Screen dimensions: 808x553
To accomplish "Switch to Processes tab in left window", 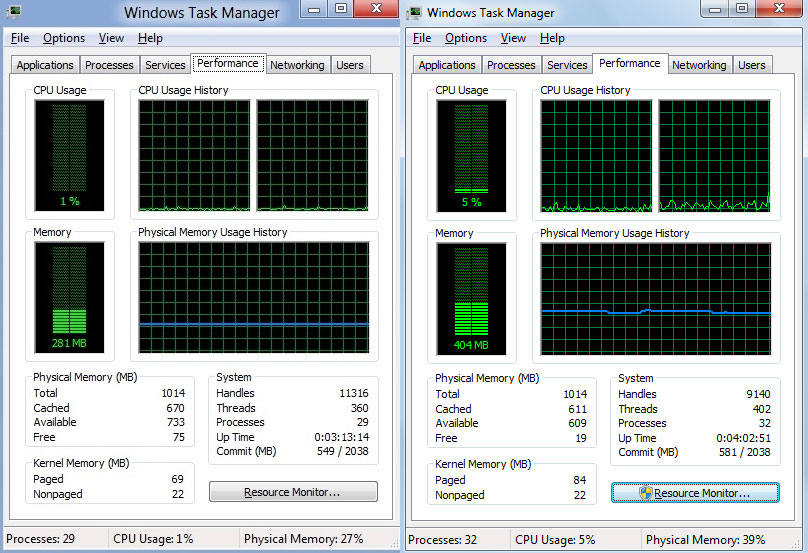I will coord(109,65).
